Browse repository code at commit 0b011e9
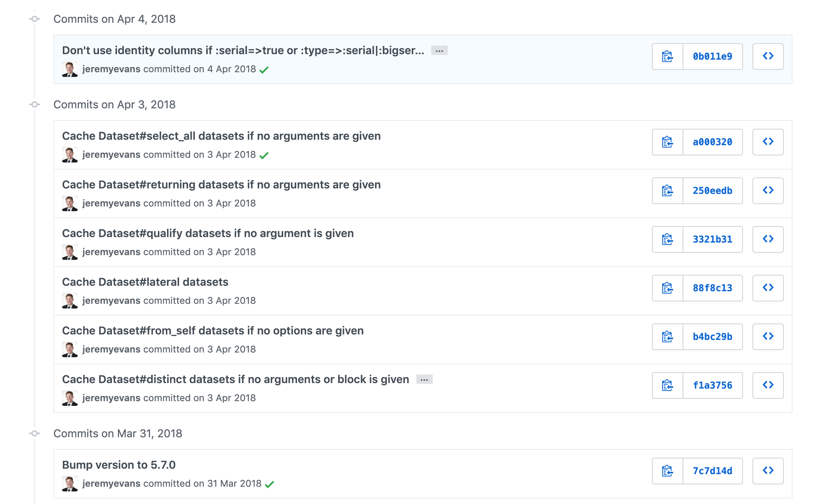 [768, 56]
